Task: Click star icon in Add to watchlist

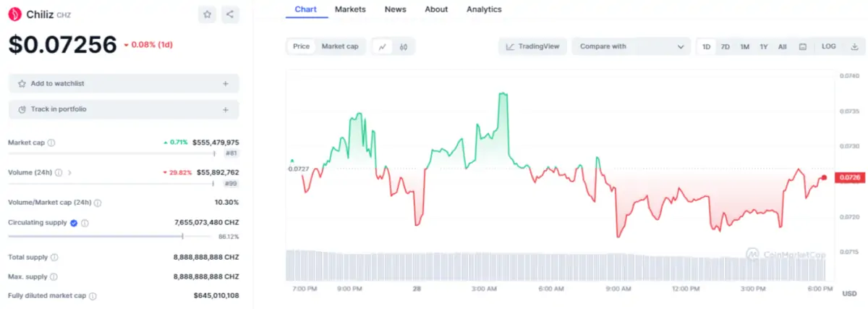Action: click(22, 84)
